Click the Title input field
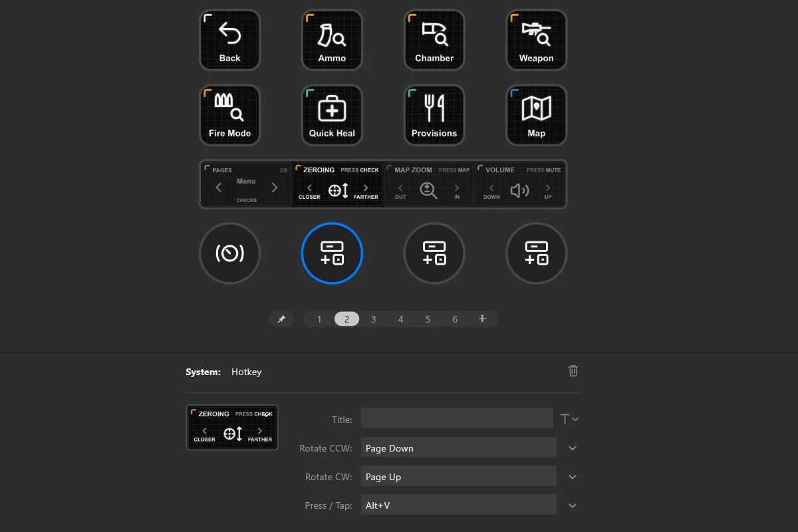This screenshot has height=532, width=798. 457,419
